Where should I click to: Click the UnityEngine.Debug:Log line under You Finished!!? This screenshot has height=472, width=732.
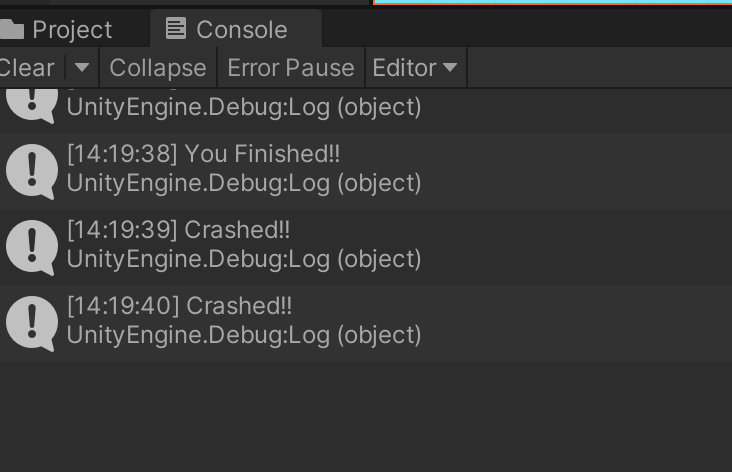pos(244,183)
